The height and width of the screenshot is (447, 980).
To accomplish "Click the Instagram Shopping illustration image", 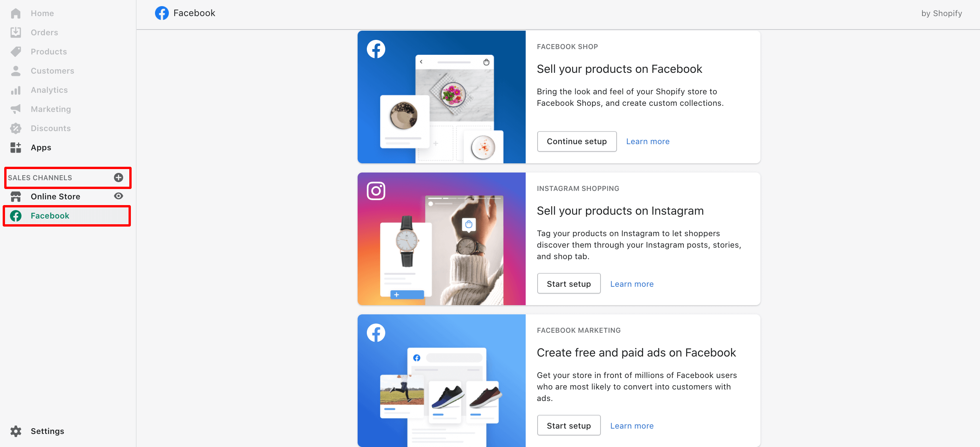I will coord(441,239).
